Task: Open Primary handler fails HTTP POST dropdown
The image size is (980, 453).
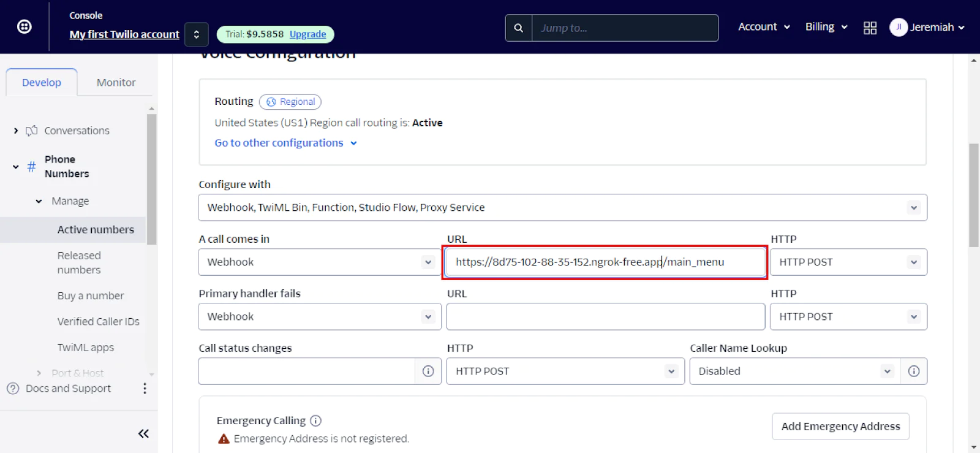Action: (848, 316)
